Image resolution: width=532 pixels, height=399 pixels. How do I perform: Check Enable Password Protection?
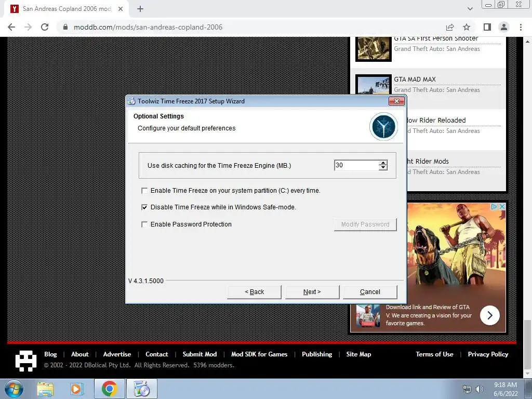(144, 224)
